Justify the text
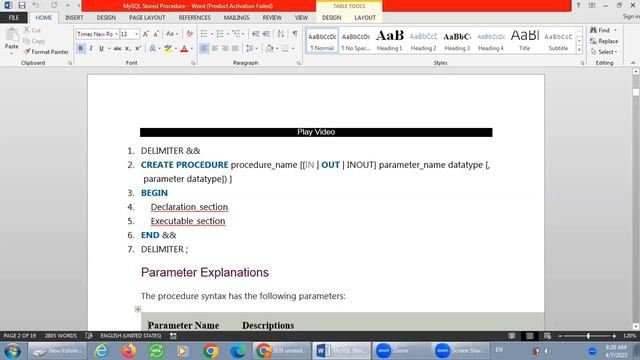The width and height of the screenshot is (640, 360). click(x=235, y=49)
